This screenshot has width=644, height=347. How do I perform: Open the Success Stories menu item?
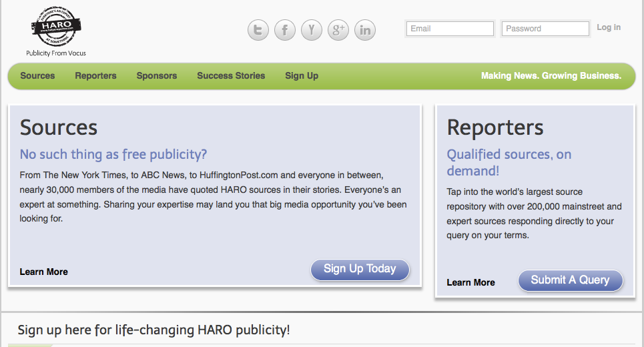[x=231, y=76]
